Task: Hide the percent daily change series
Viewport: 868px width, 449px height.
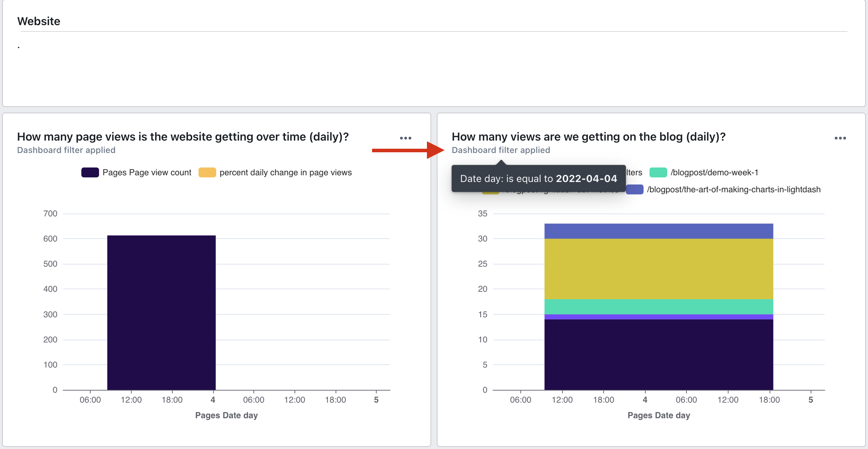Action: (x=285, y=172)
